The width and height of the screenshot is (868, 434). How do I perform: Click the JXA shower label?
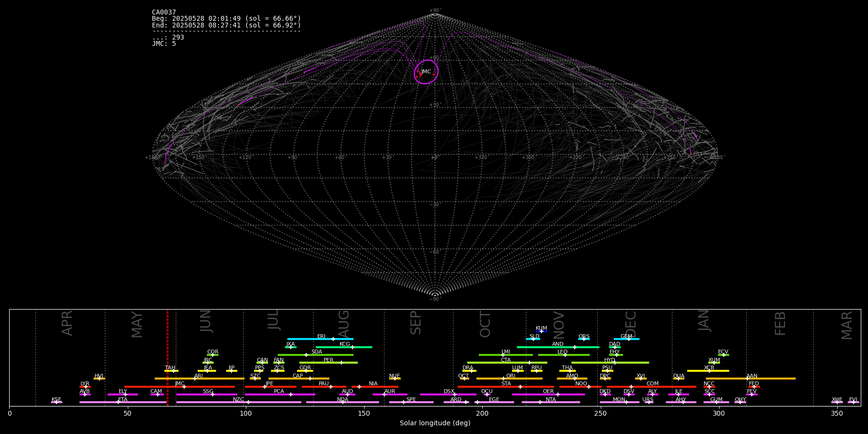point(290,344)
